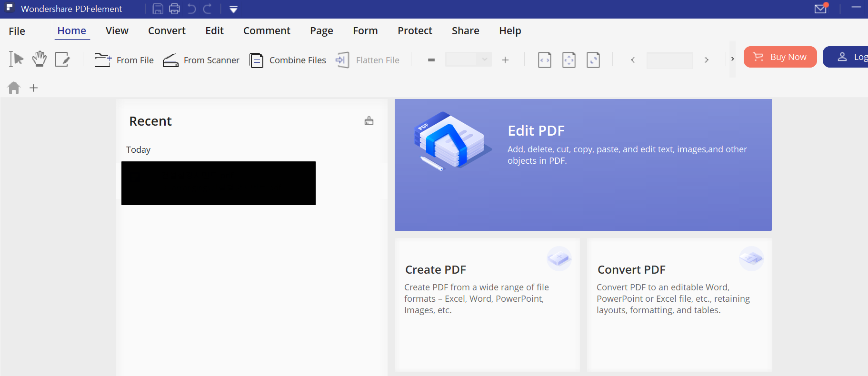This screenshot has width=868, height=376.
Task: Open the Comment tab
Action: tap(267, 31)
